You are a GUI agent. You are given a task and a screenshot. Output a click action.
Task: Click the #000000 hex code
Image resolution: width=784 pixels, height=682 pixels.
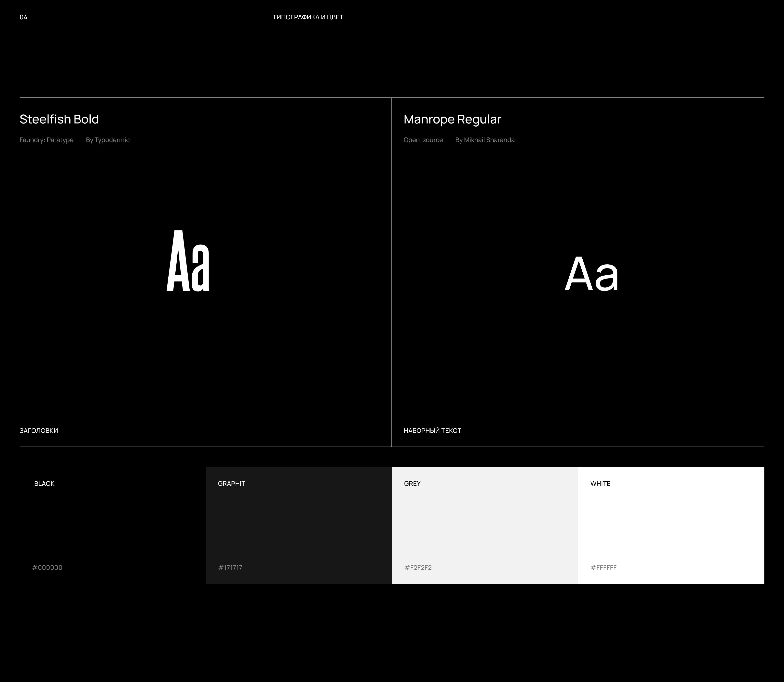click(x=47, y=567)
